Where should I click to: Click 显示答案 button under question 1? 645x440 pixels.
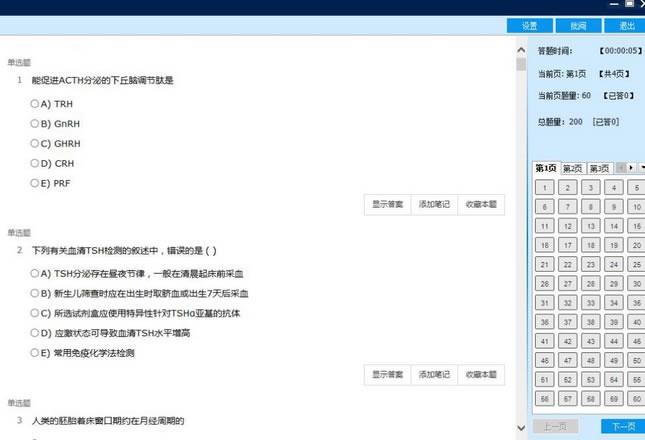point(388,204)
